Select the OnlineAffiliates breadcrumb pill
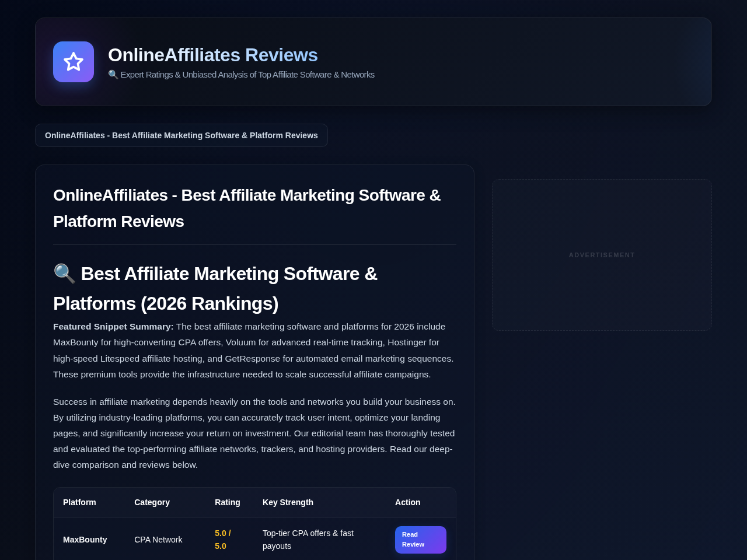 point(181,135)
